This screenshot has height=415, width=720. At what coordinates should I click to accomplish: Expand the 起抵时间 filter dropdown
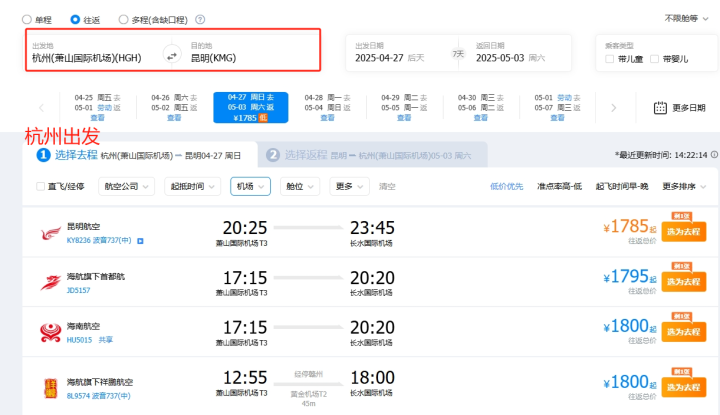192,186
